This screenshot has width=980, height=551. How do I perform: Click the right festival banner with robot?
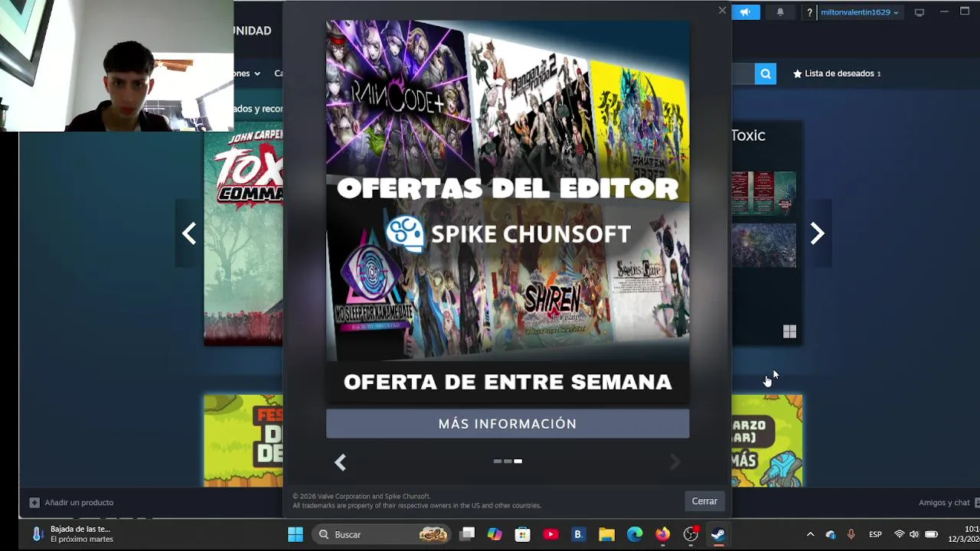(767, 441)
